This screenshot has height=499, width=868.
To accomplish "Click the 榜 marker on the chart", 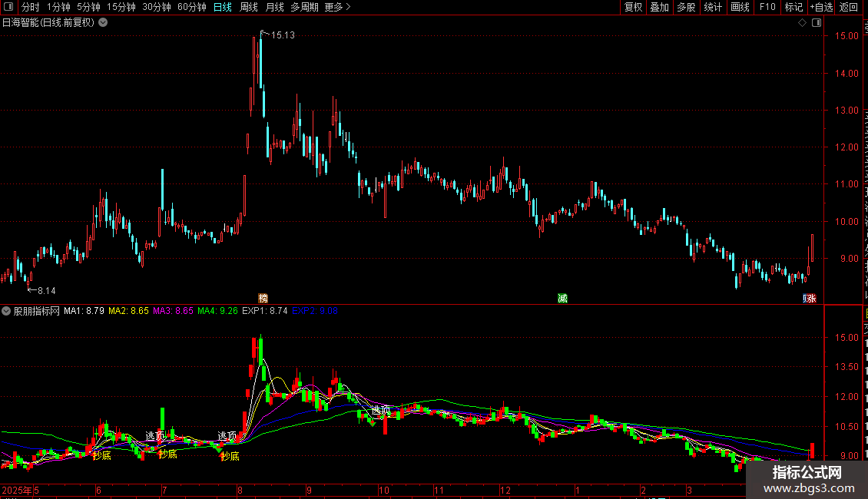I will tap(263, 298).
